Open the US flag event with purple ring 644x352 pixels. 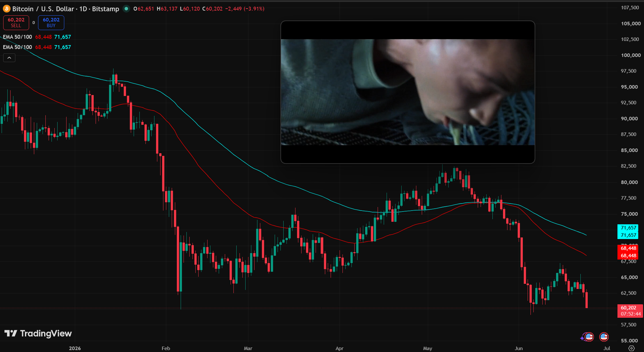589,337
